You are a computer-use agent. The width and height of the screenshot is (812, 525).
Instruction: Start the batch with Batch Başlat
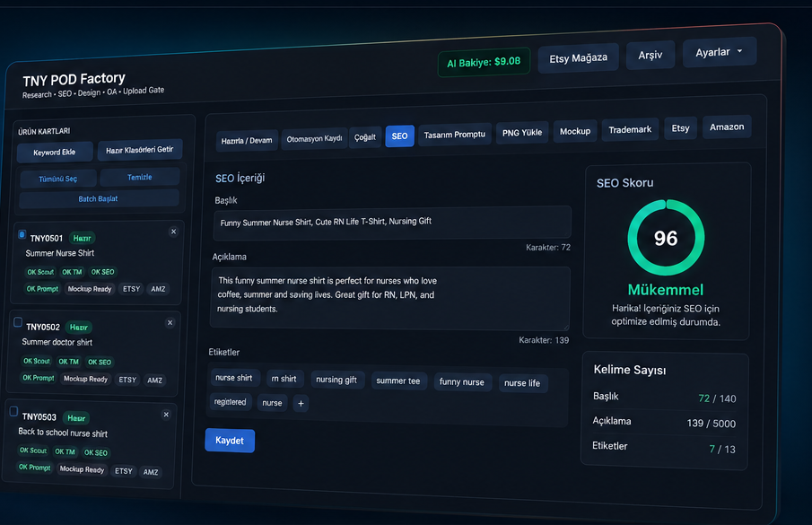(99, 199)
